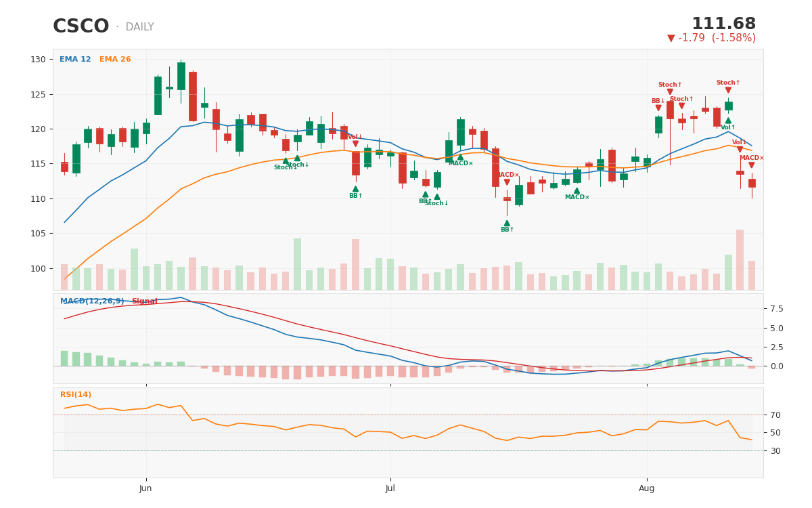Viewport: 812px width, 508px height.
Task: Click the left June Stoch↓ green triangle
Action: pos(286,161)
